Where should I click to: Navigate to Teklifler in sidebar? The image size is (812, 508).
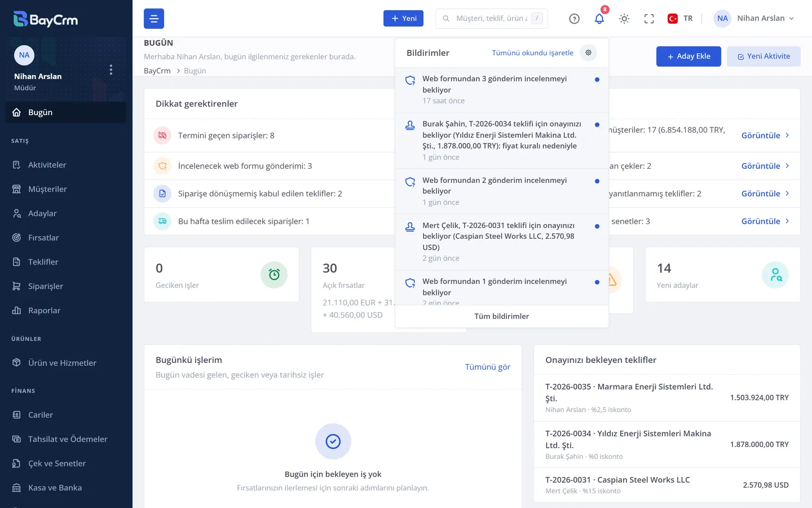66,262
